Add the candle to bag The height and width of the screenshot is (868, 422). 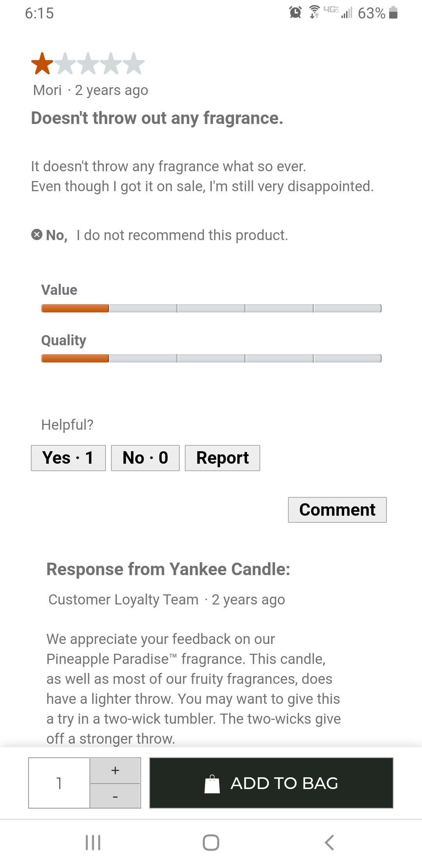pyautogui.click(x=271, y=783)
